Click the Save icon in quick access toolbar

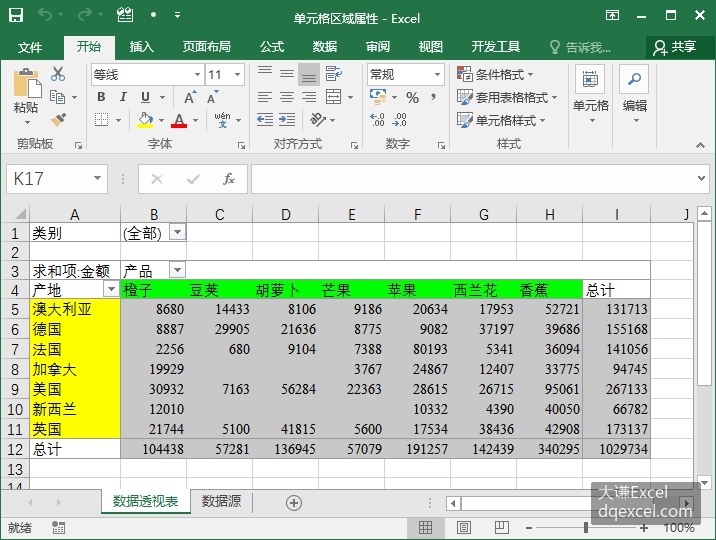16,15
